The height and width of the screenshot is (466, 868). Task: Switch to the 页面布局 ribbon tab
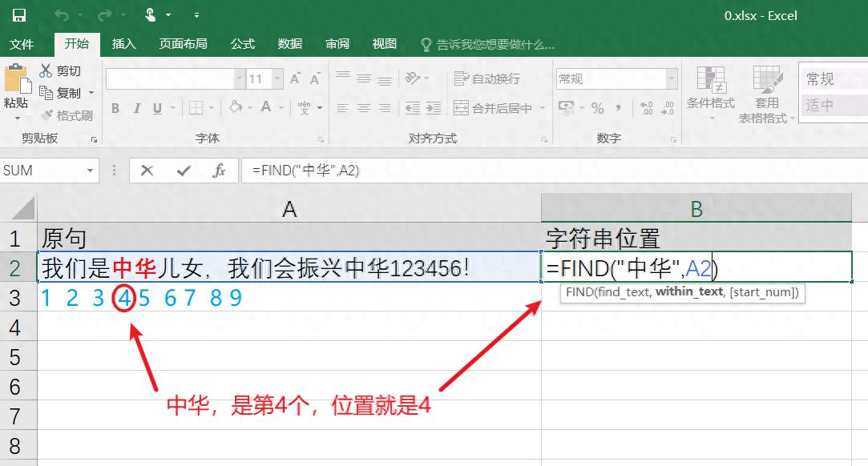coord(184,44)
